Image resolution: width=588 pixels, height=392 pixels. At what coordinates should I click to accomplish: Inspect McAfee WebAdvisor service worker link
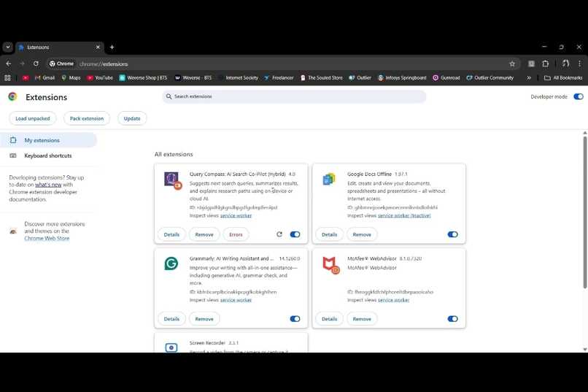tap(393, 300)
